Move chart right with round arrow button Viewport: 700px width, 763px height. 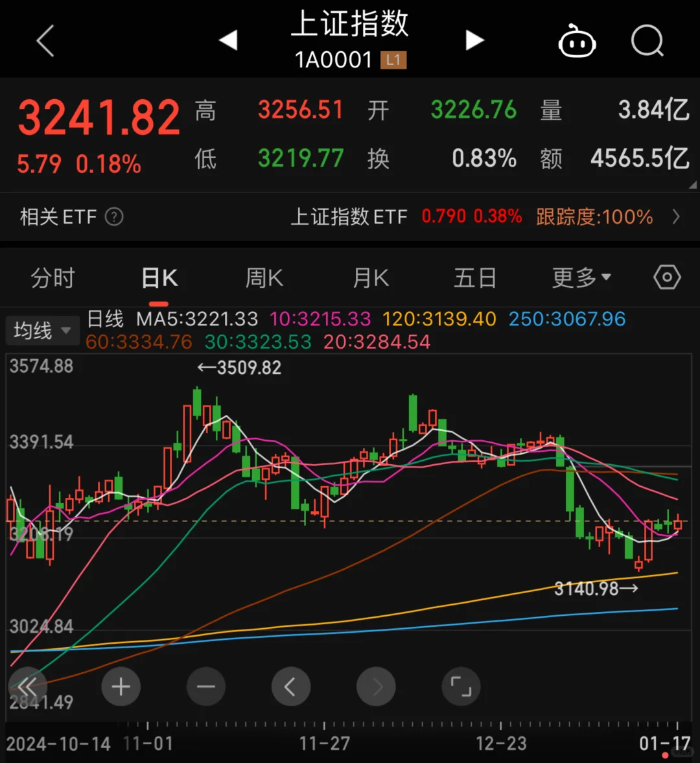[x=376, y=687]
